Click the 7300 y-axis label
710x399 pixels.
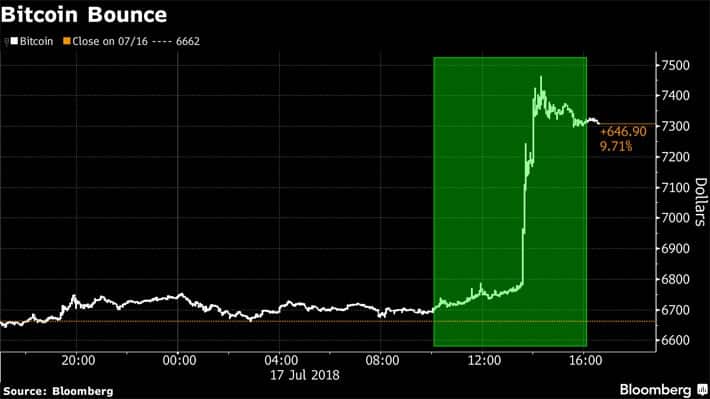676,126
